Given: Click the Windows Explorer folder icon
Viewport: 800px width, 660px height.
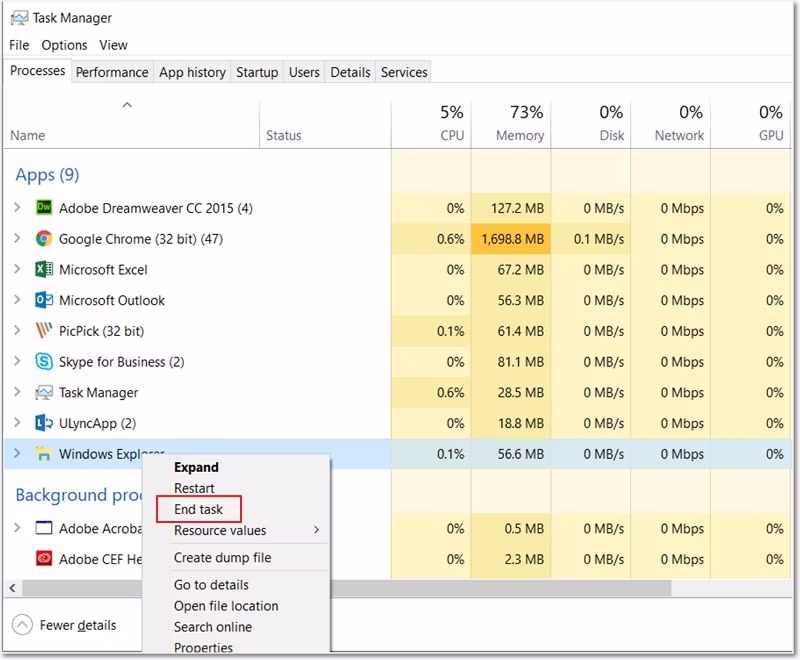Looking at the screenshot, I should (x=44, y=454).
